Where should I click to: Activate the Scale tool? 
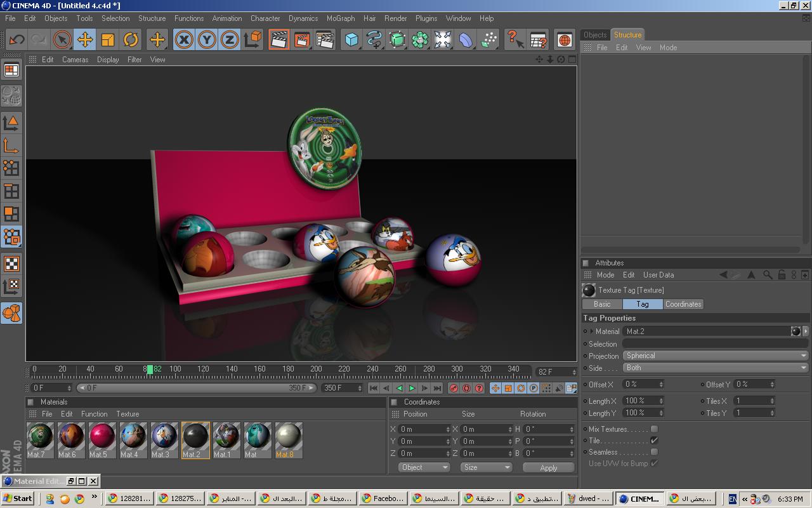tap(107, 40)
